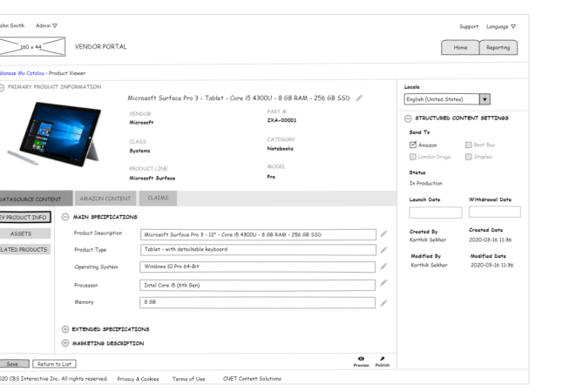
Task: Click the Launch Date input field
Action: coord(436,213)
